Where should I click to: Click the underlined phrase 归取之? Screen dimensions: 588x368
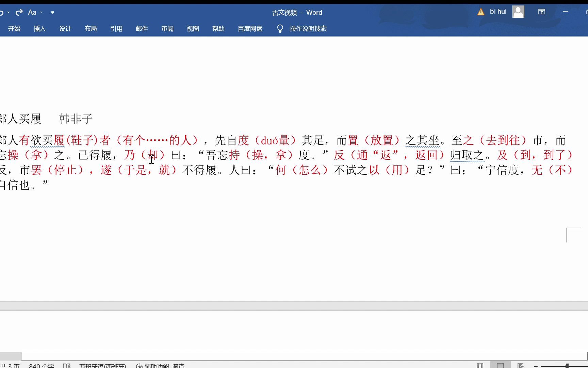pyautogui.click(x=467, y=155)
